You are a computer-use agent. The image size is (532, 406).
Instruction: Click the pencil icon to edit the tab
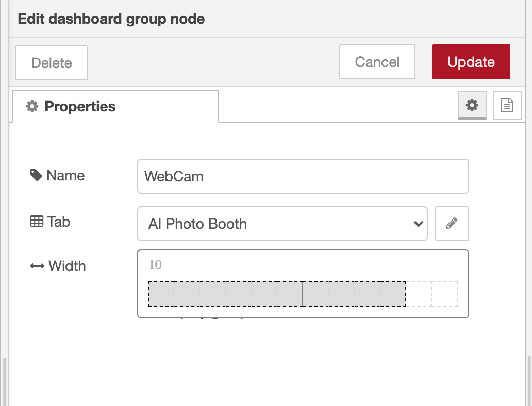pyautogui.click(x=452, y=224)
